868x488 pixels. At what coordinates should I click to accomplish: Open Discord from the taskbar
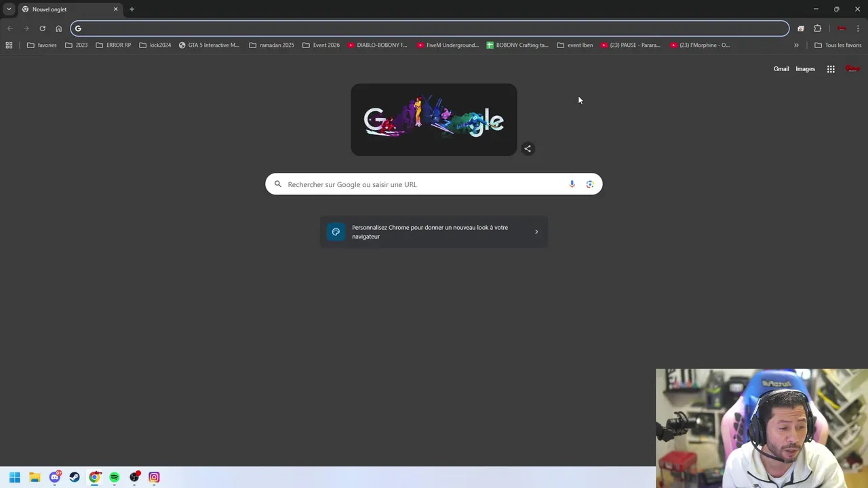point(55,477)
